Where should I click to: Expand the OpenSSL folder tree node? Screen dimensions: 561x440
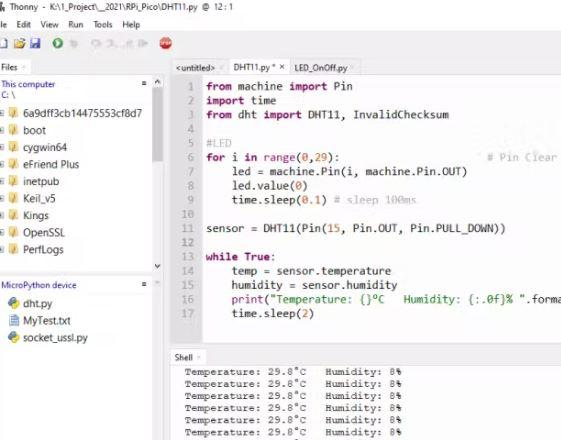tap(2, 233)
